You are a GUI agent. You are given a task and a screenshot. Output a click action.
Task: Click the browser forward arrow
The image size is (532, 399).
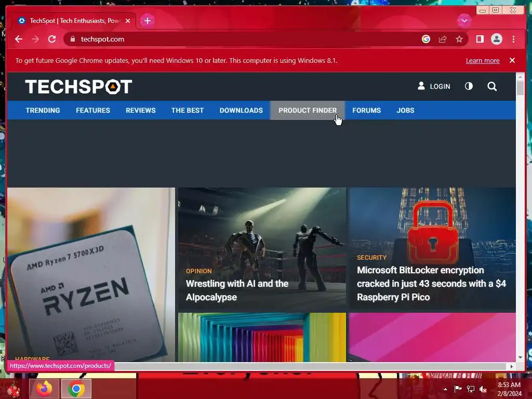pos(35,39)
